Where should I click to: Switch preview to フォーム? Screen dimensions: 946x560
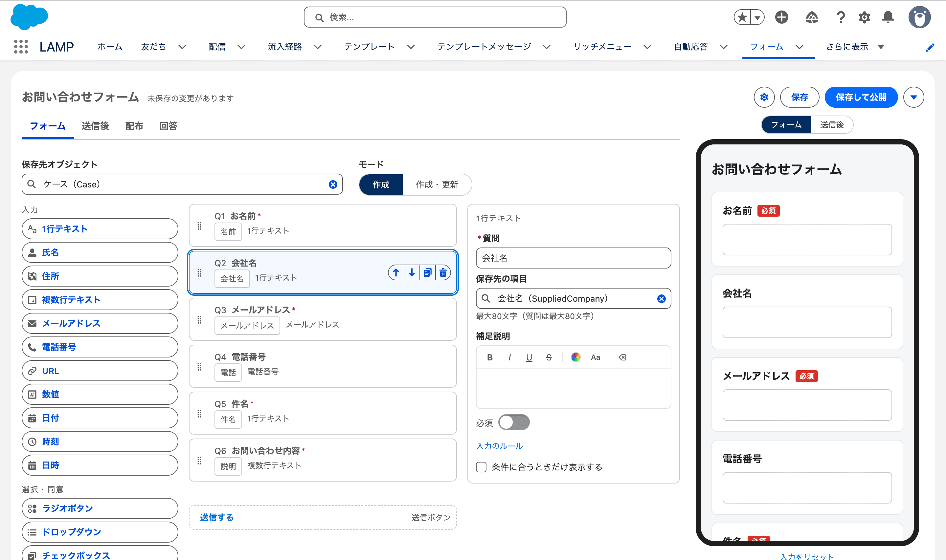pos(786,125)
